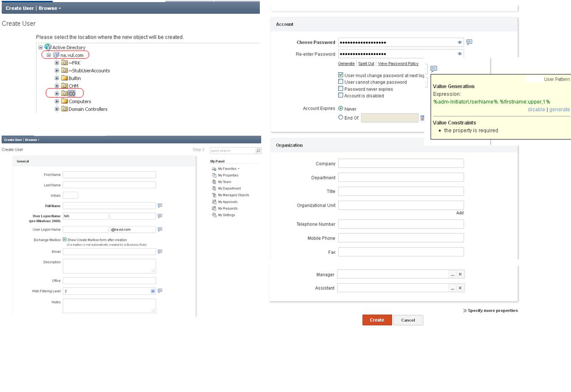The height and width of the screenshot is (392, 571).
Task: Open the Choose Password pattern comment icon
Action: coord(469,42)
